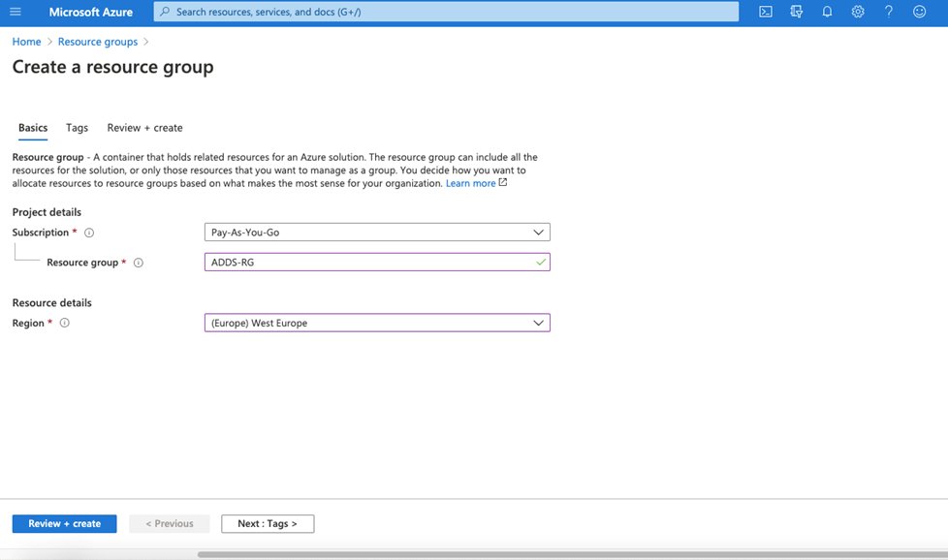This screenshot has width=948, height=560.
Task: Expand the Region West Europe dropdown
Action: pos(377,323)
